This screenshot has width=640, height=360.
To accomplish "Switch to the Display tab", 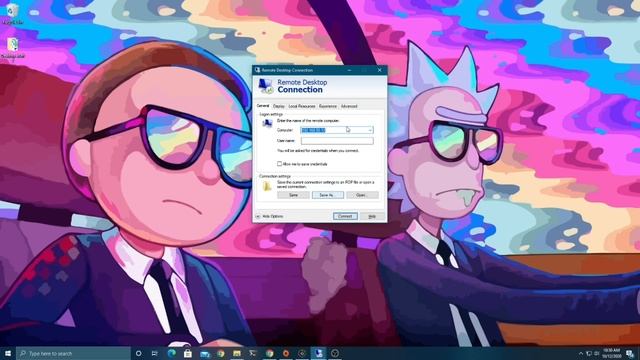I will pyautogui.click(x=279, y=106).
